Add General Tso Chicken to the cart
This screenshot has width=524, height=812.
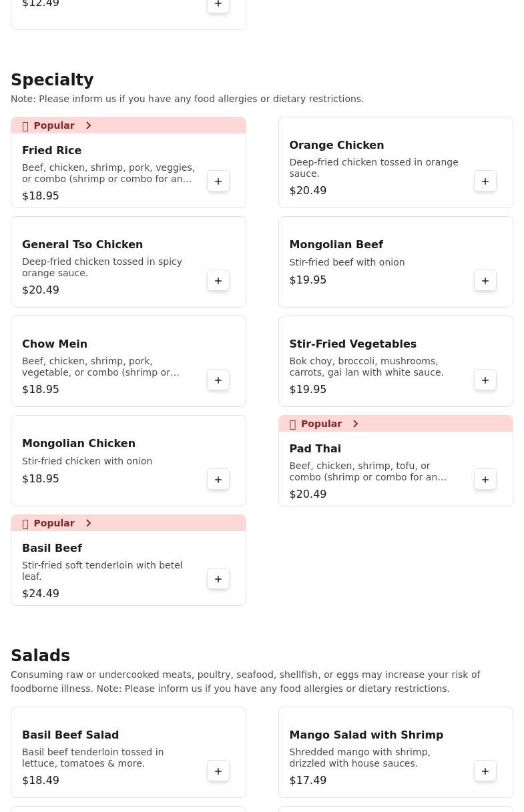[218, 281]
